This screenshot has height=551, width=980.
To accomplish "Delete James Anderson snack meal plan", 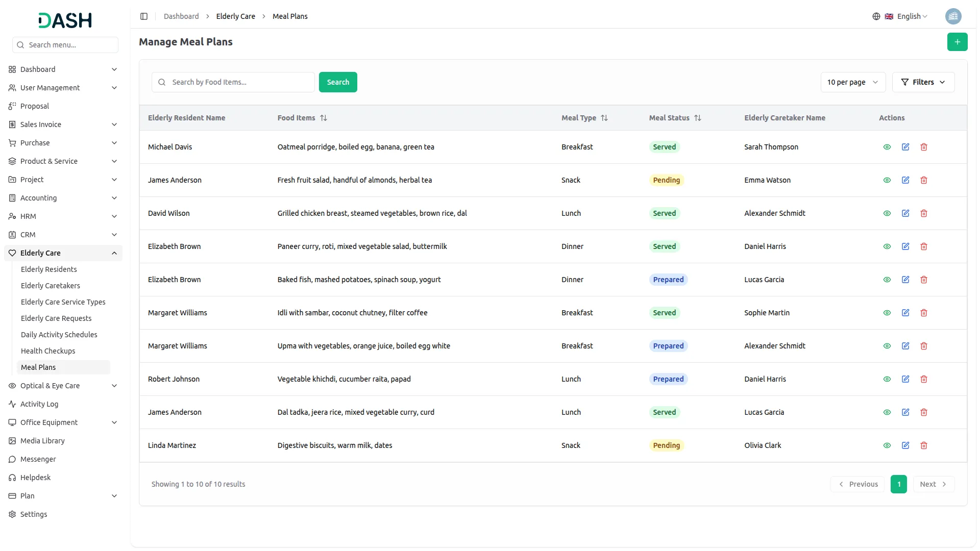I will pos(923,180).
